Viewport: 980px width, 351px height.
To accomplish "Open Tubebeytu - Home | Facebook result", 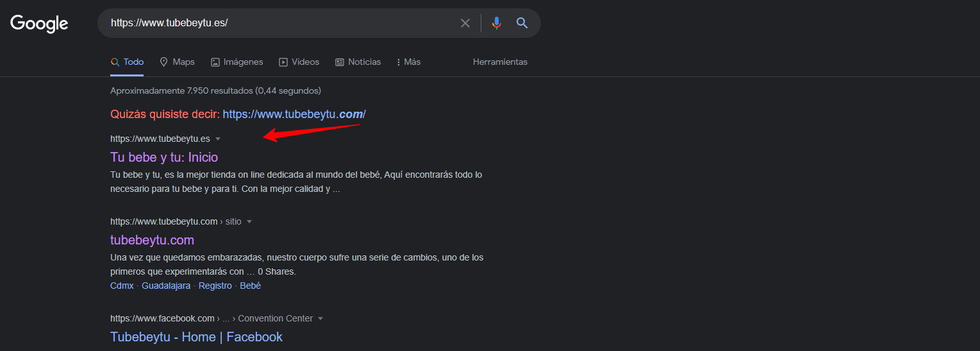I will (196, 337).
